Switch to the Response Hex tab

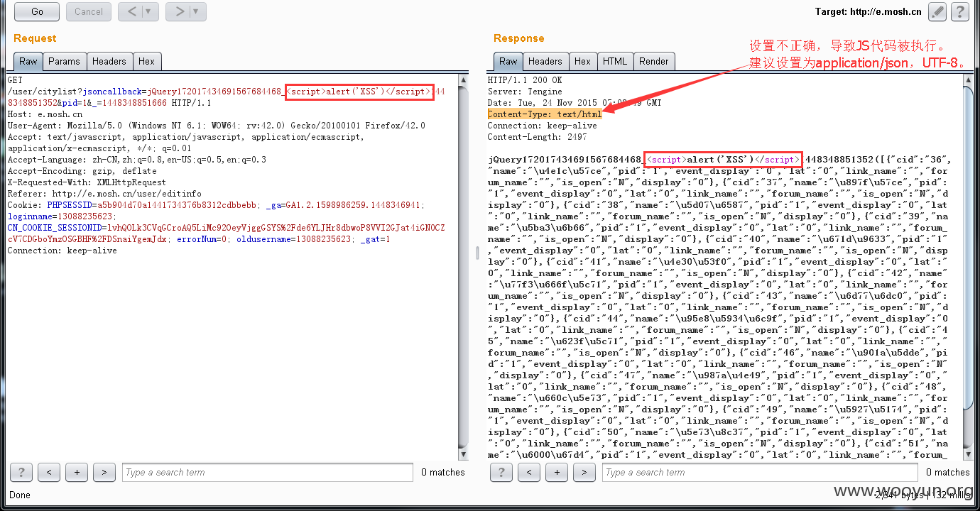[582, 62]
